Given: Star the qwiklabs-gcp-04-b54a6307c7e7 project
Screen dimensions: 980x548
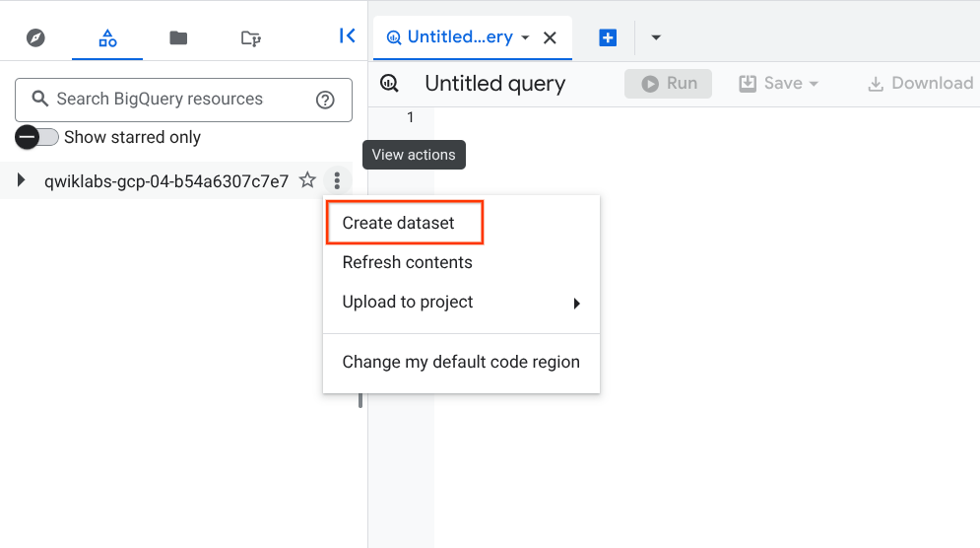Looking at the screenshot, I should coord(307,180).
